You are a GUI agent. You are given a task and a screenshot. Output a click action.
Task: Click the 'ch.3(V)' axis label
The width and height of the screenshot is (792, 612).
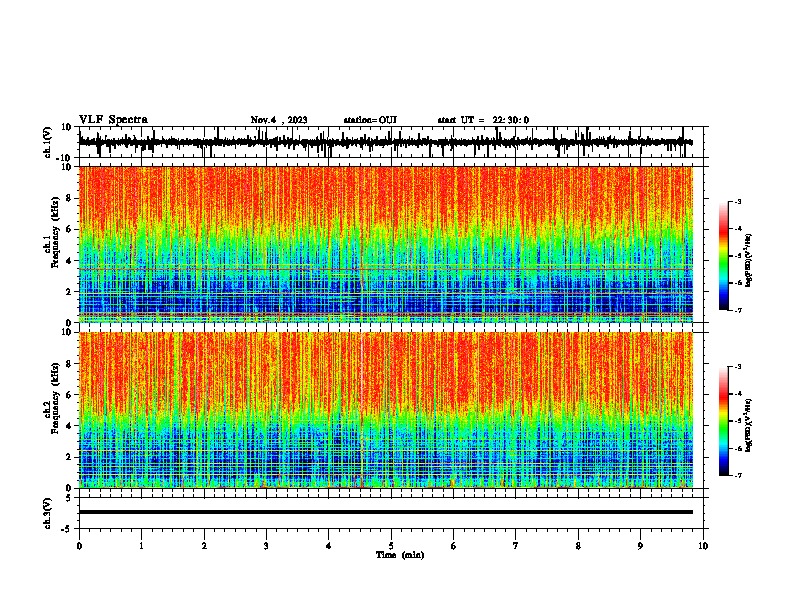(48, 513)
